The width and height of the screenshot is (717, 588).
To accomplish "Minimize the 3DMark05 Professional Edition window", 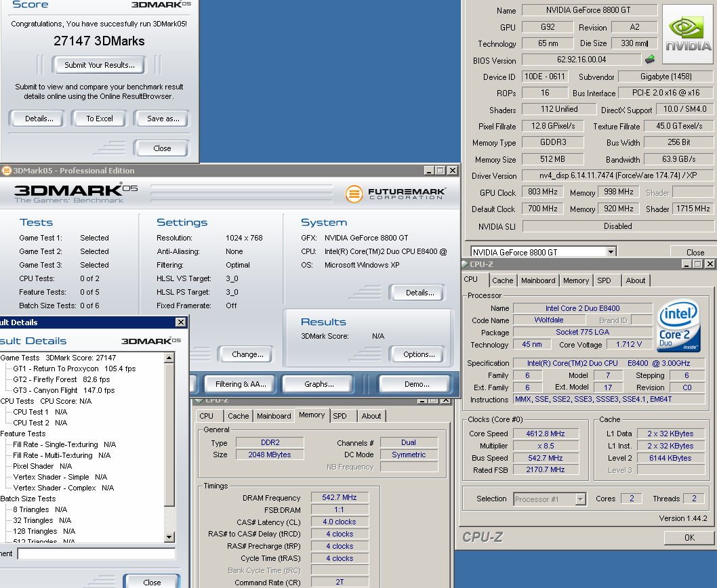I will (429, 171).
